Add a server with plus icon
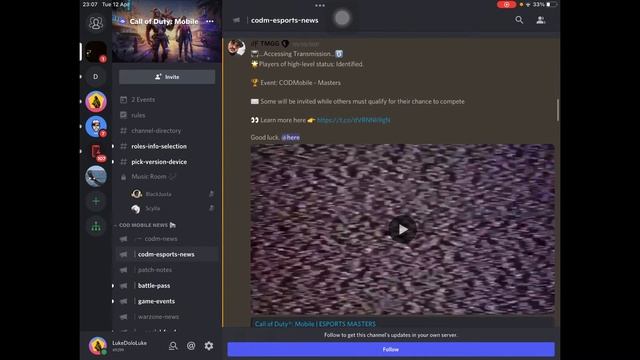 (x=96, y=201)
